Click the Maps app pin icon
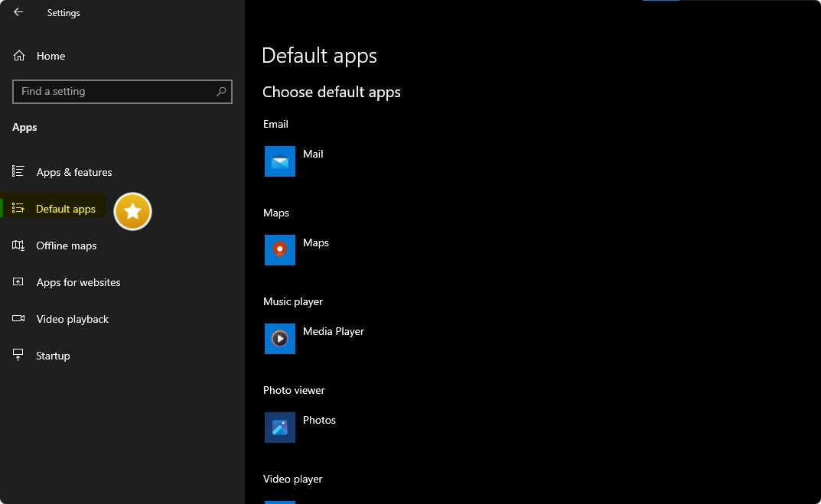821x504 pixels. click(x=279, y=250)
